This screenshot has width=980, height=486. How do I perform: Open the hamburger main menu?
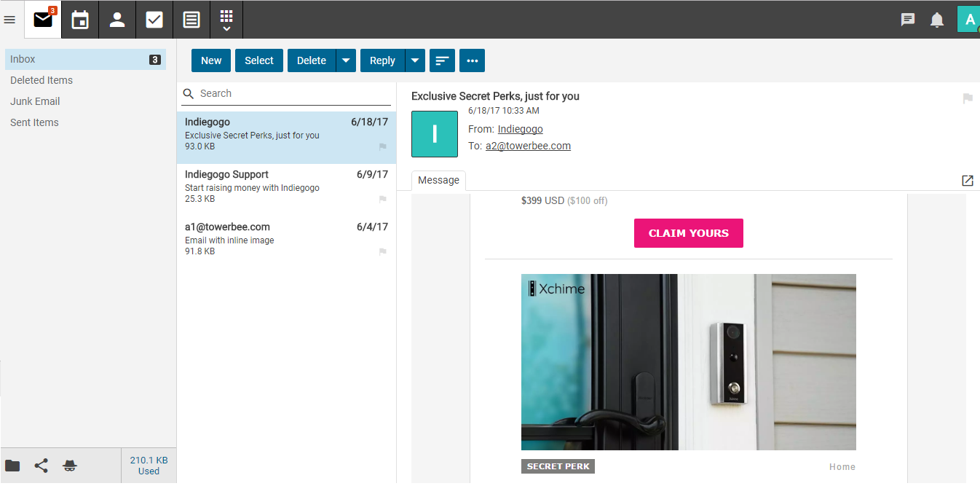click(9, 20)
